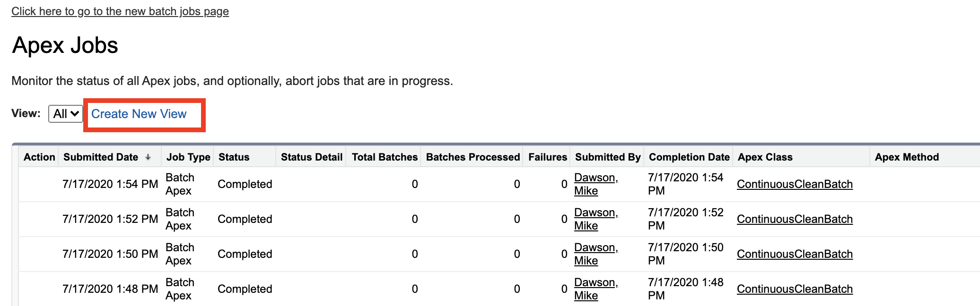Image resolution: width=980 pixels, height=306 pixels.
Task: Click the Apex Class column header
Action: pyautogui.click(x=765, y=157)
